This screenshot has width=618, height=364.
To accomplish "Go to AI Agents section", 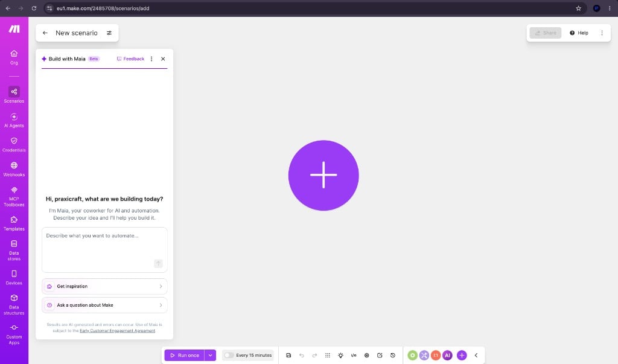I will [14, 120].
